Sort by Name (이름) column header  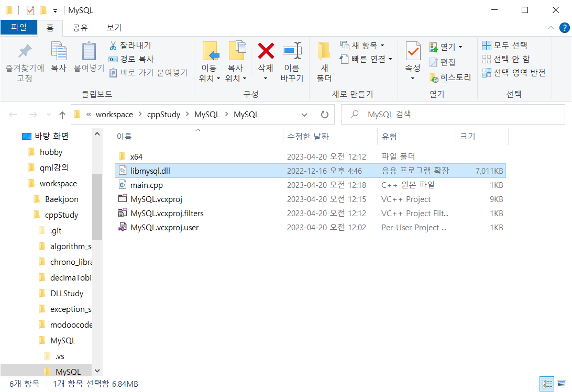pos(124,137)
